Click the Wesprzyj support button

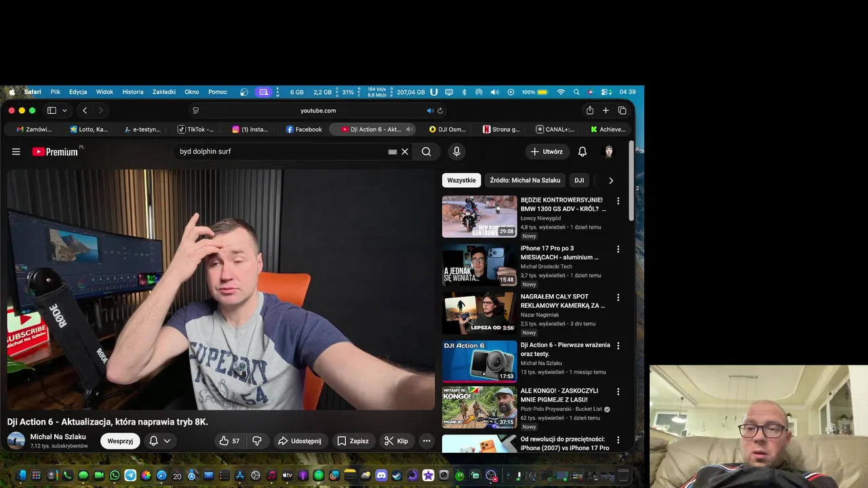(120, 441)
